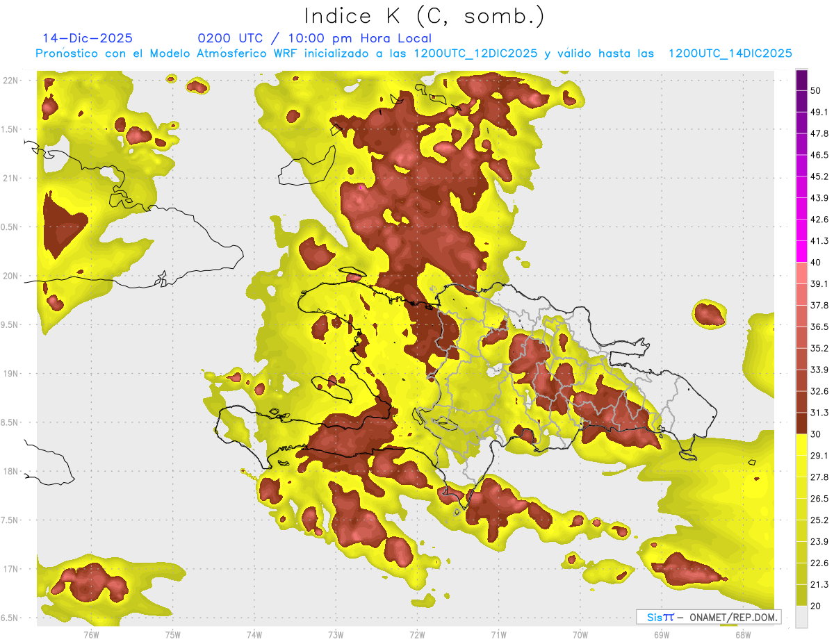Viewport: 834px width, 644px height.
Task: Click the legend value '27.8'
Action: tap(819, 477)
